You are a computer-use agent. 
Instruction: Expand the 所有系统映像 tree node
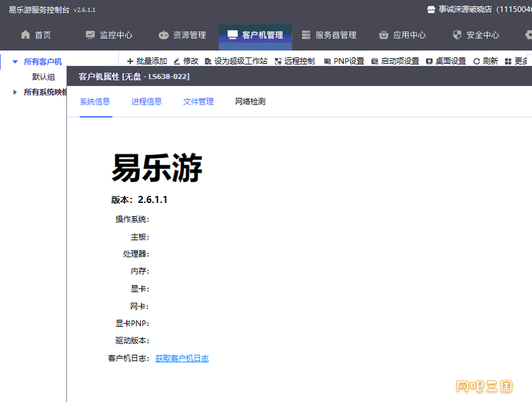[15, 92]
